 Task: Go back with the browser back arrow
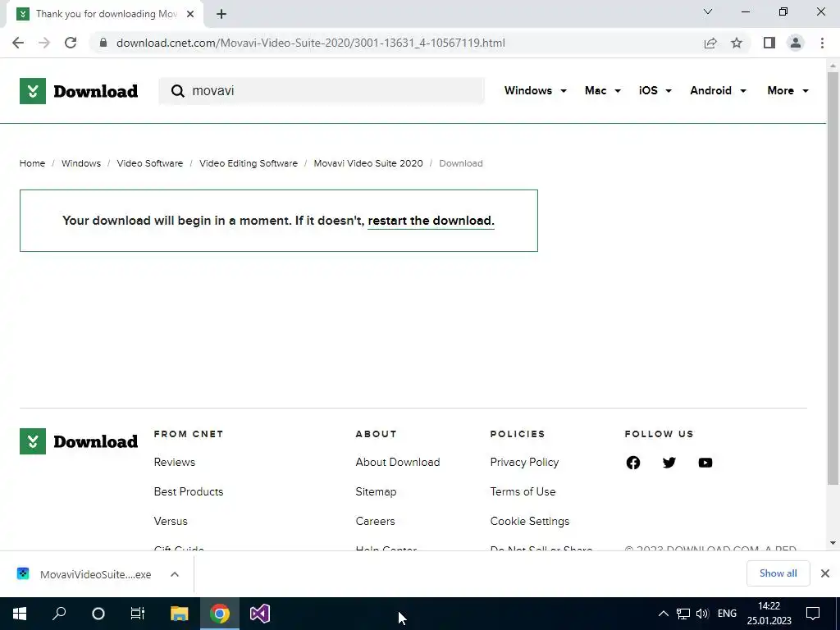pyautogui.click(x=18, y=43)
